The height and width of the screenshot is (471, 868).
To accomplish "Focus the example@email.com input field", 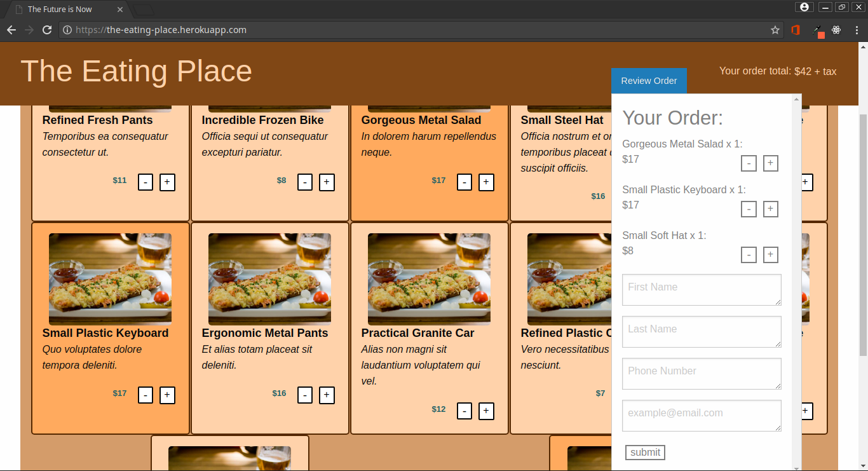I will pyautogui.click(x=701, y=416).
